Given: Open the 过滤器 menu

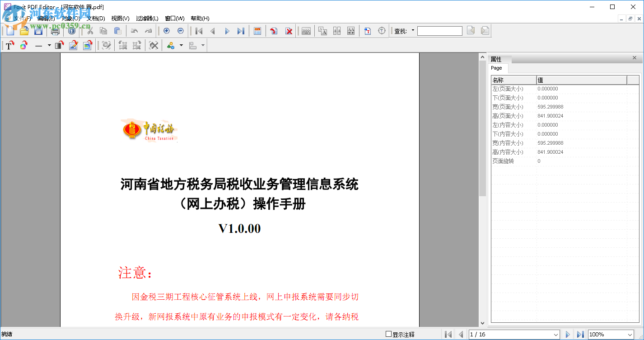Looking at the screenshot, I should [146, 18].
